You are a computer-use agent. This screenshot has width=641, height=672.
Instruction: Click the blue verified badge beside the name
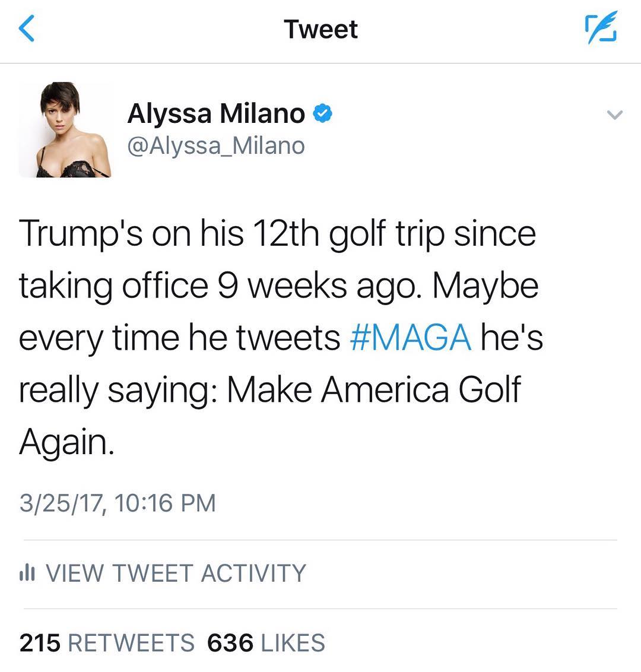[x=322, y=113]
